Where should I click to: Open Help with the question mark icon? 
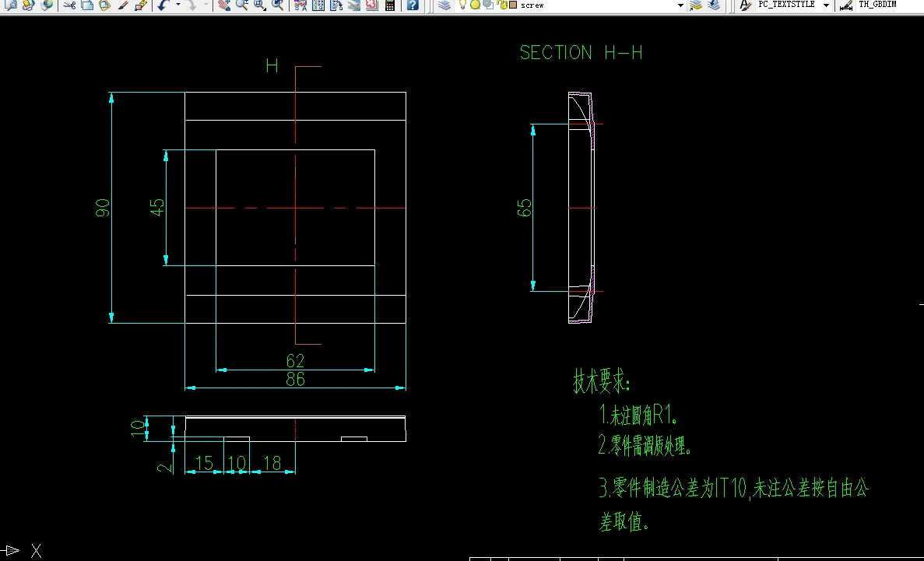tap(413, 5)
